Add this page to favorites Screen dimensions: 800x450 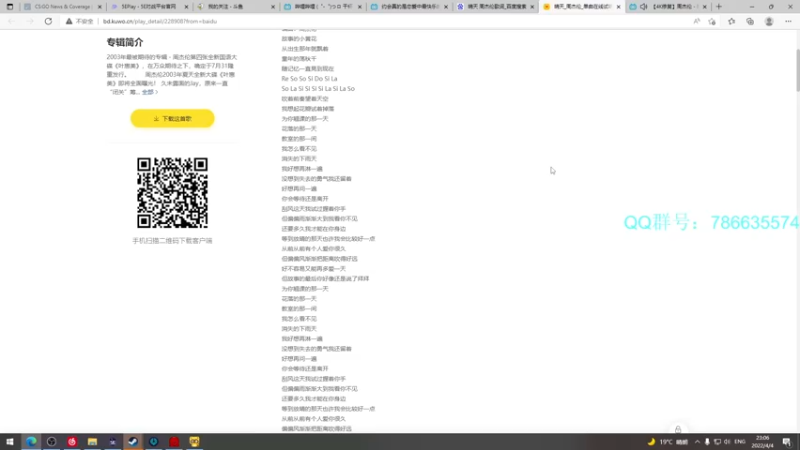tap(712, 21)
